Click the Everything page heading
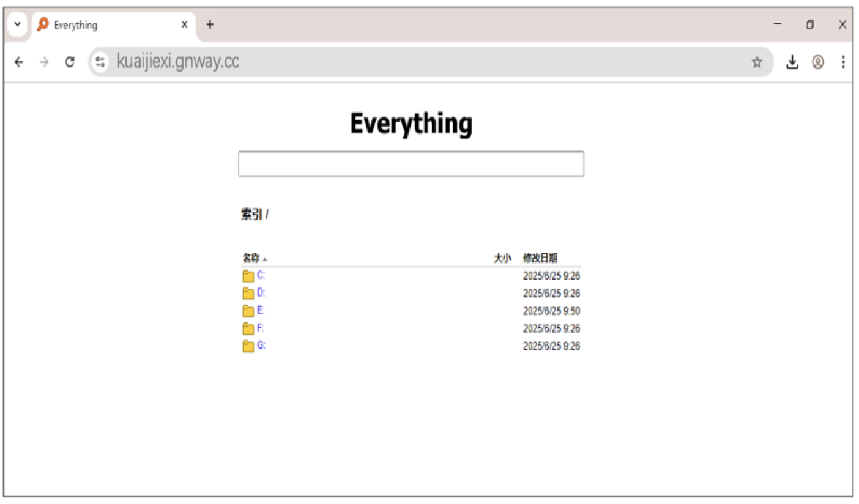 coord(411,124)
